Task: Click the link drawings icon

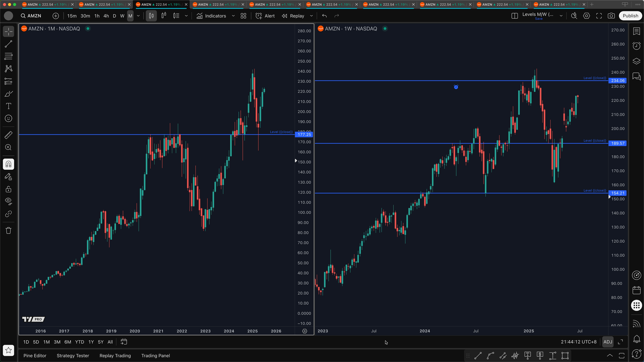Action: click(x=9, y=214)
